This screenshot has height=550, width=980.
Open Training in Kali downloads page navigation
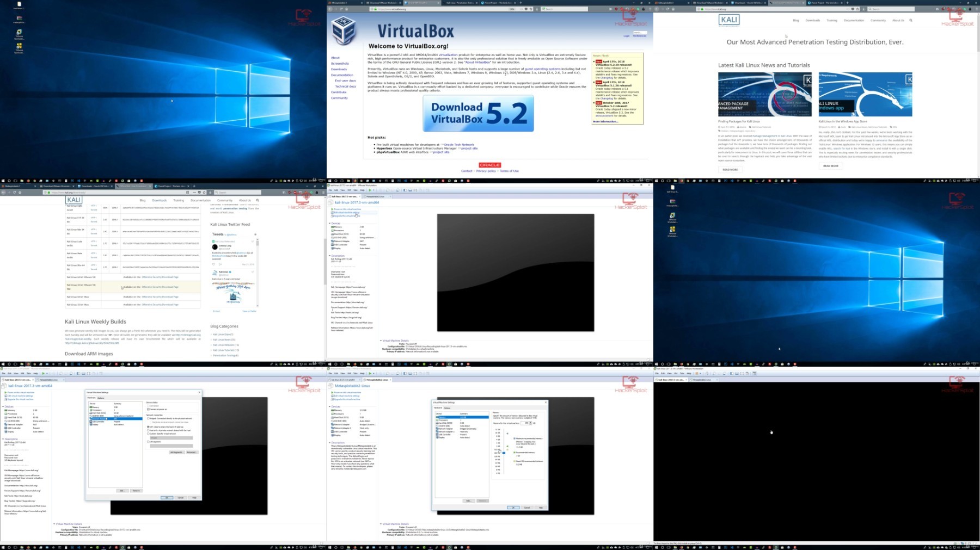pos(179,200)
